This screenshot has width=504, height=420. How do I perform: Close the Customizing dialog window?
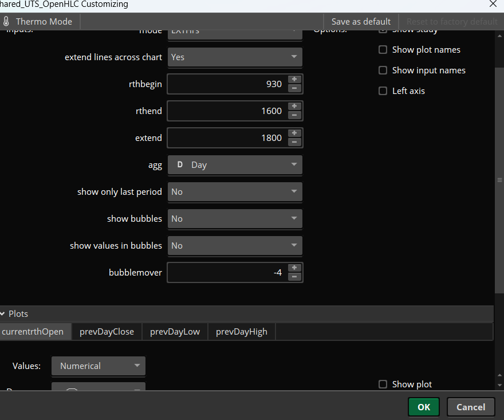coord(493,4)
